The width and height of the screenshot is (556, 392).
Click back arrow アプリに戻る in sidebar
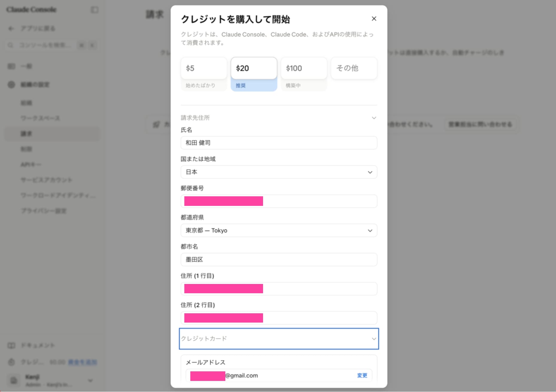pyautogui.click(x=11, y=28)
